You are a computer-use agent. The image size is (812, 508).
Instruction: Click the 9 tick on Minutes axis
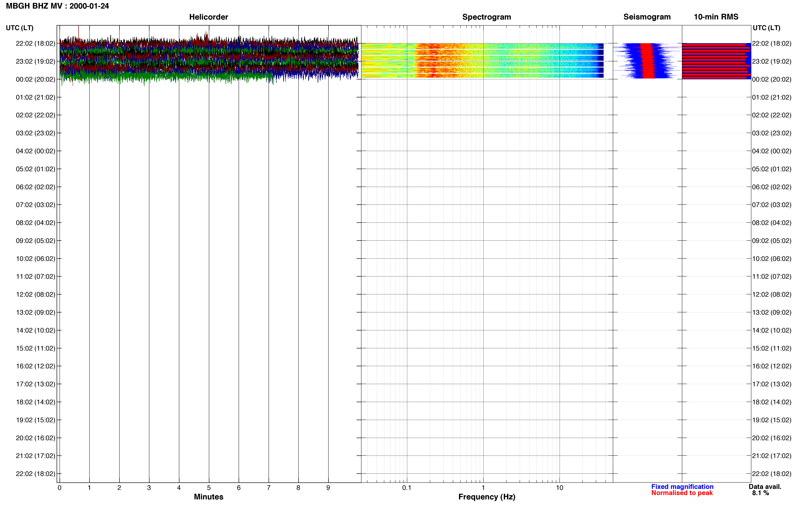328,488
